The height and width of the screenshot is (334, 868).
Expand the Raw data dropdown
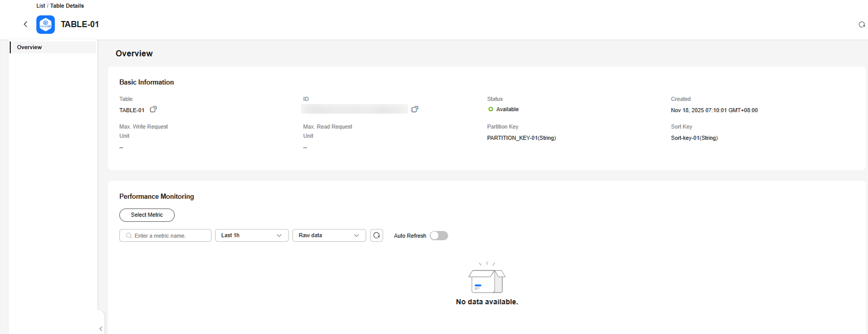tap(329, 235)
